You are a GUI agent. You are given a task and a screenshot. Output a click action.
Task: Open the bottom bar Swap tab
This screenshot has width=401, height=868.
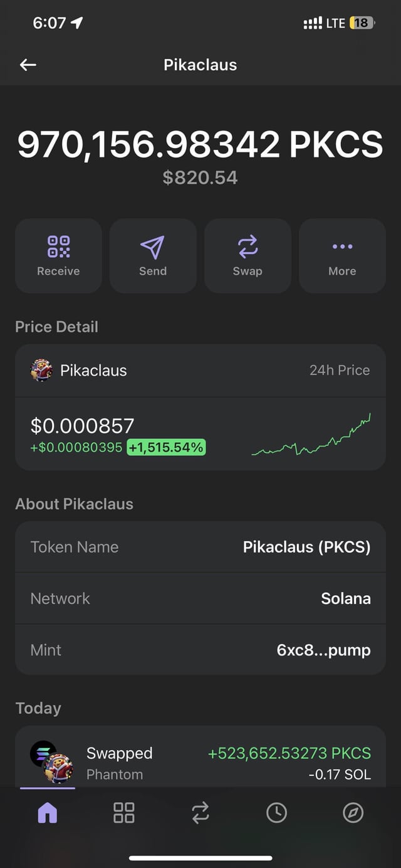200,813
